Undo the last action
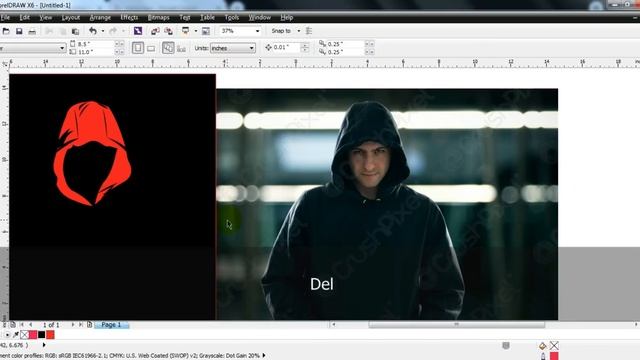This screenshot has width=640, height=360. click(x=93, y=31)
